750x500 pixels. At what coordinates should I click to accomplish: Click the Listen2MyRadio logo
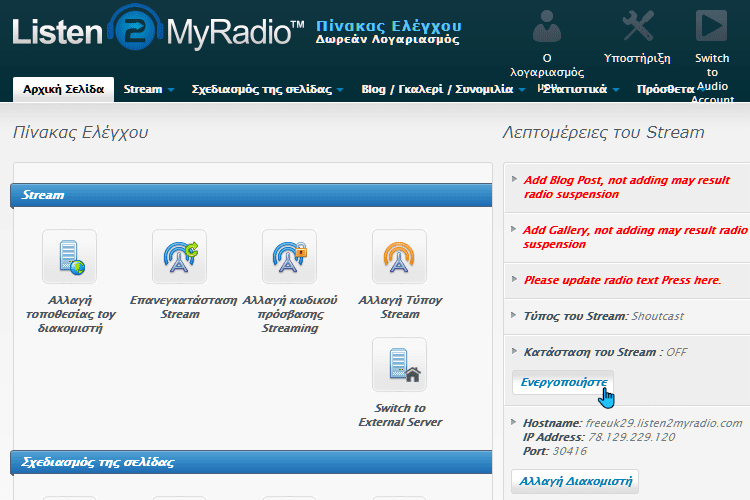pos(158,30)
